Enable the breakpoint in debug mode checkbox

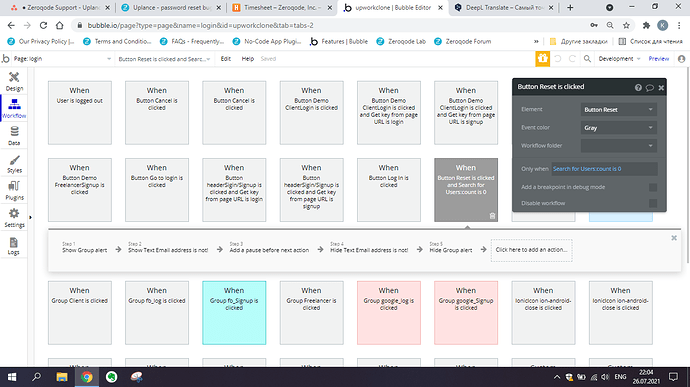[653, 187]
